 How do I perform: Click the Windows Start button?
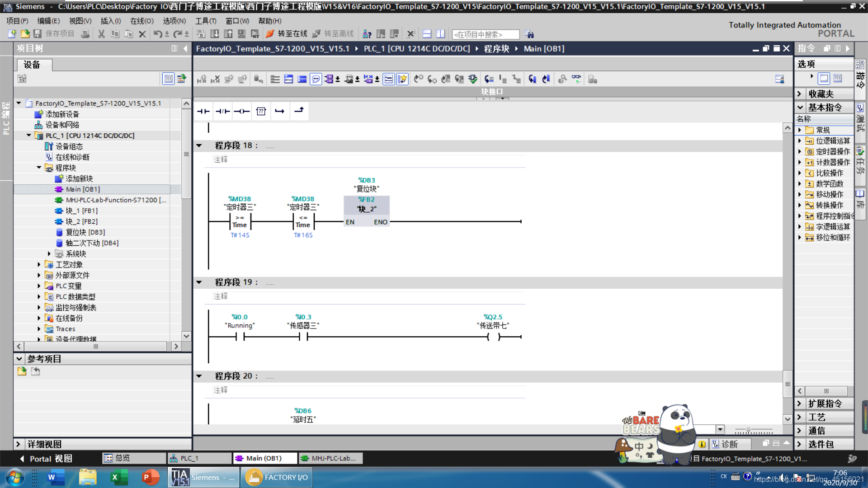14,477
